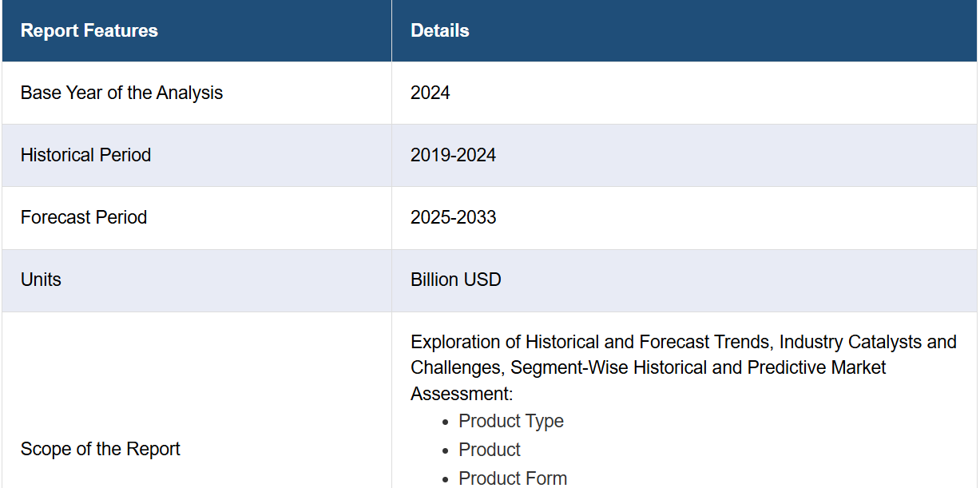Click the bullet marker before Product Form
980x488 pixels.
[446, 479]
